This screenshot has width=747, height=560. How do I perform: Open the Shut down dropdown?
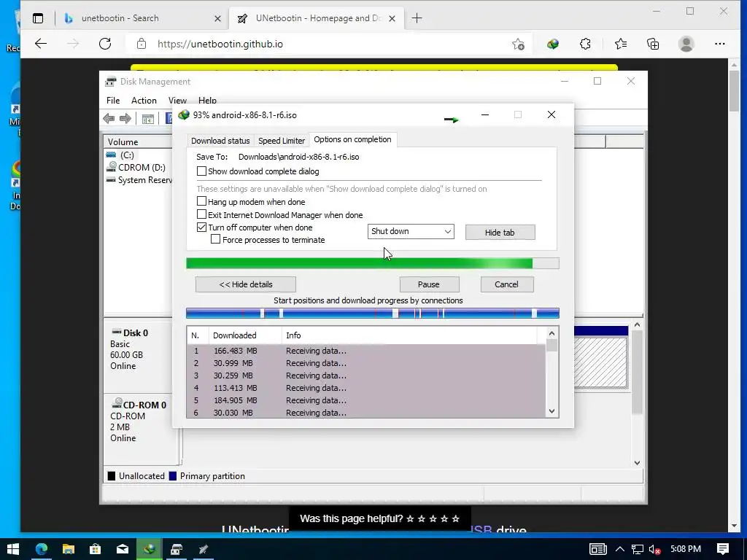click(x=411, y=231)
